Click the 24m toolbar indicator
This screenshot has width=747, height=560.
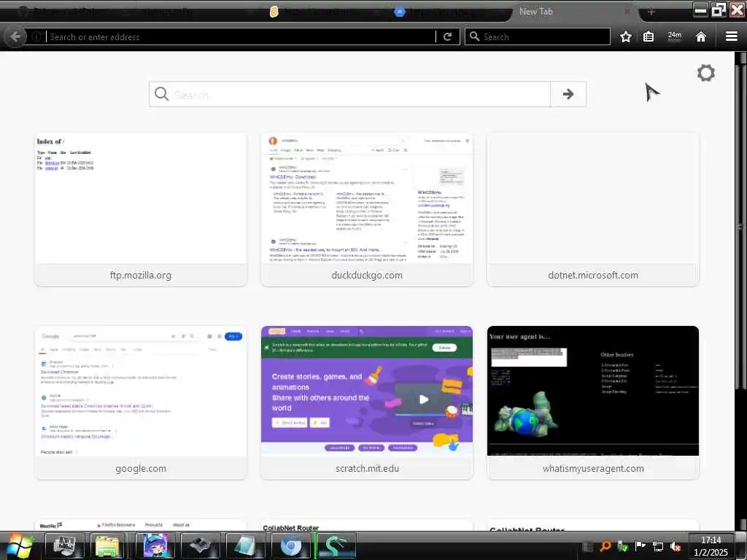(675, 36)
